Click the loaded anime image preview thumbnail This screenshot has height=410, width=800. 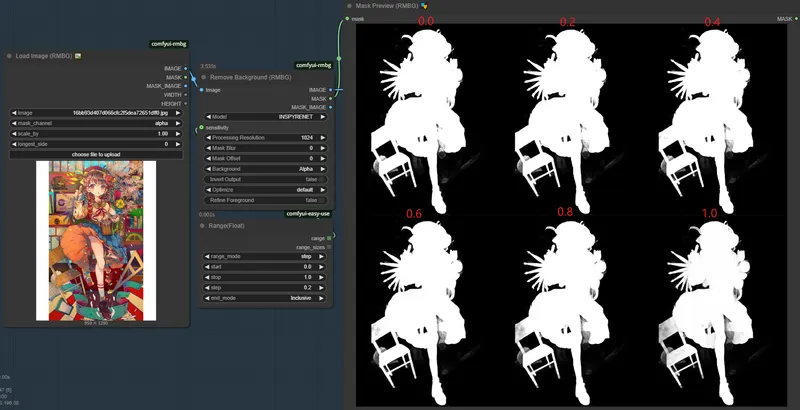96,240
